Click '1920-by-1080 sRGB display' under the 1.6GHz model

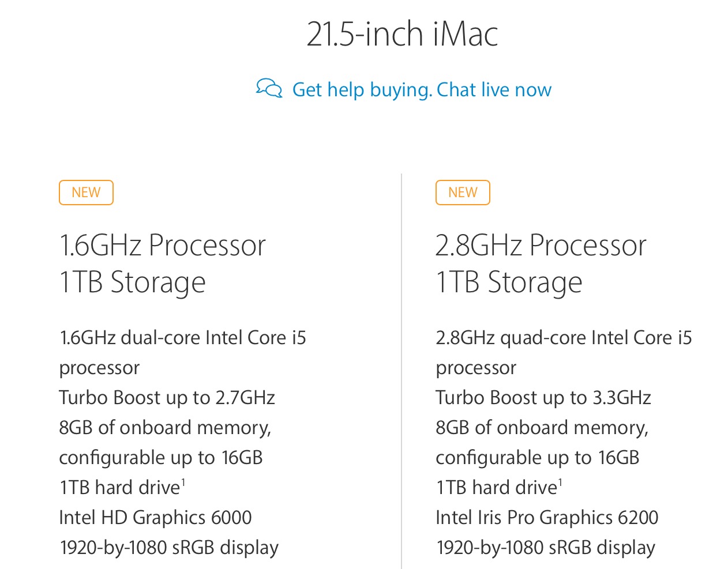tap(168, 548)
